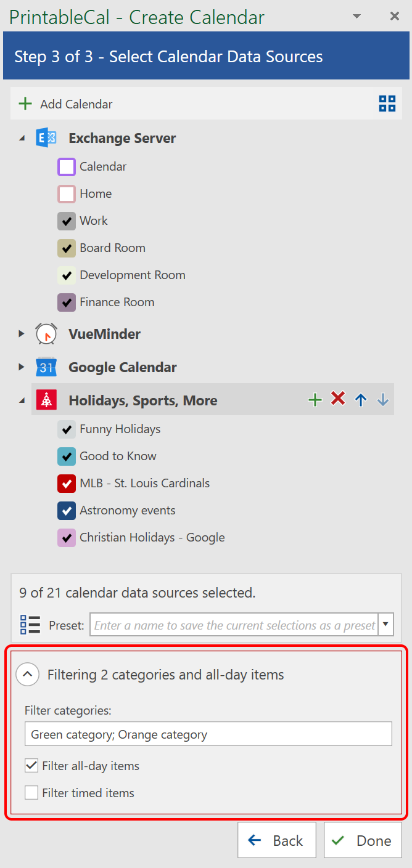Click the green plus Add Calendar icon
Viewport: 412px width, 868px height.
[x=25, y=103]
